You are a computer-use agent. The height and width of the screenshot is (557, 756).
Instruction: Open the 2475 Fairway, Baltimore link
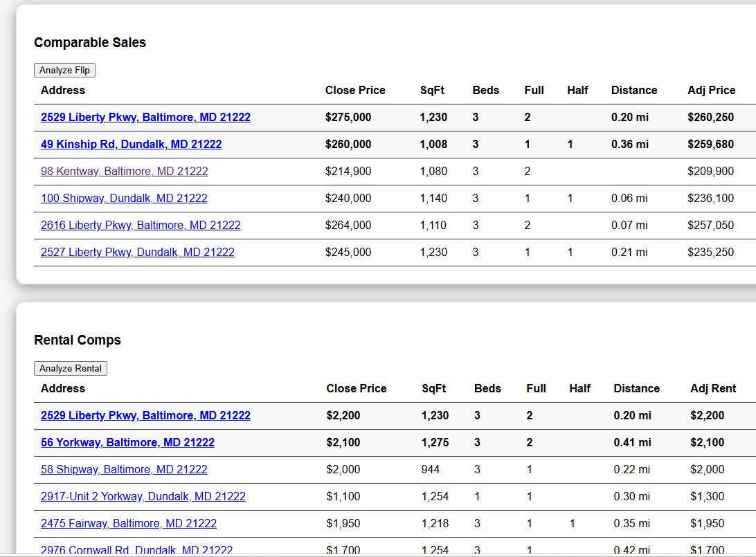tap(129, 523)
